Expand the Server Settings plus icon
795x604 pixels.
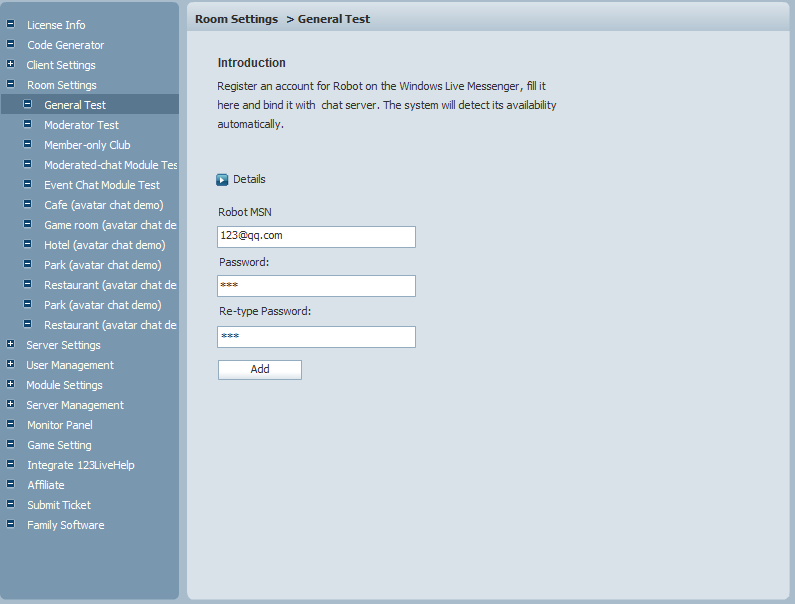[10, 344]
